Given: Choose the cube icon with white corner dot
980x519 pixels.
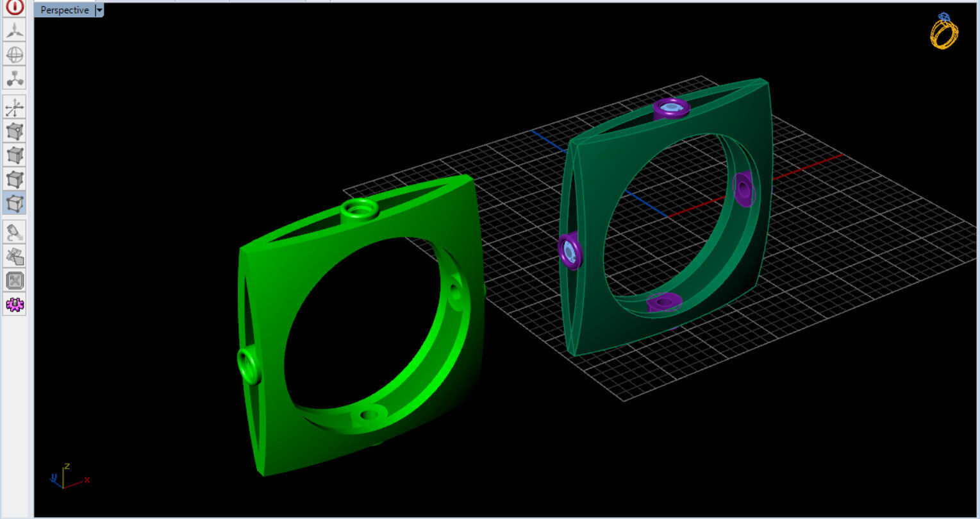Looking at the screenshot, I should coord(15,132).
